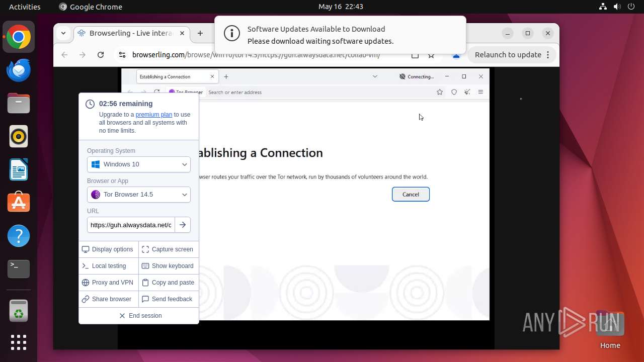644x362 pixels.
Task: End the Browserling session
Action: click(139, 316)
